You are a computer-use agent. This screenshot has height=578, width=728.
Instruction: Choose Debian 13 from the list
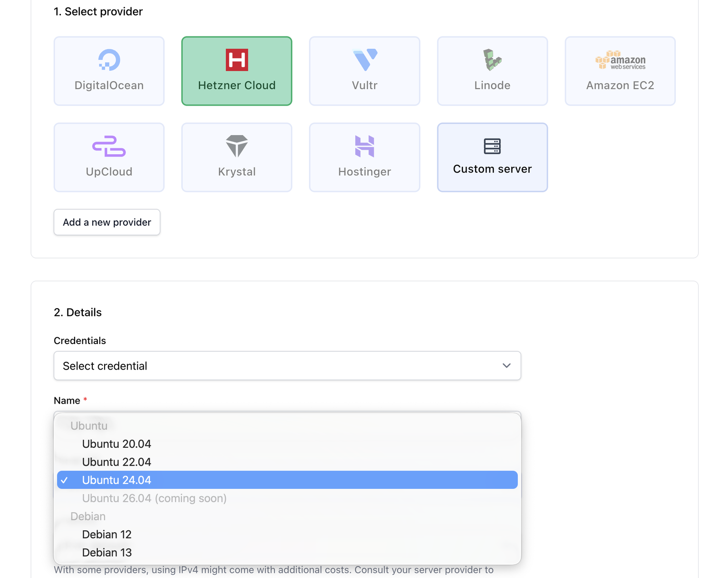pyautogui.click(x=287, y=553)
